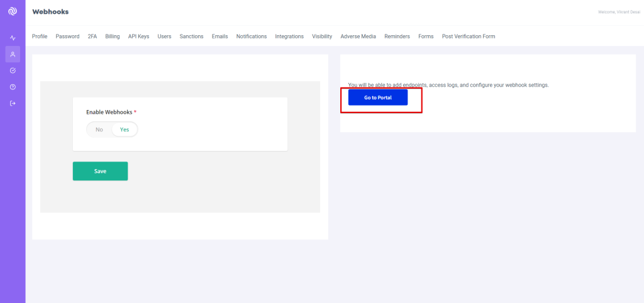
Task: Open the Adverse Media tab
Action: point(358,36)
